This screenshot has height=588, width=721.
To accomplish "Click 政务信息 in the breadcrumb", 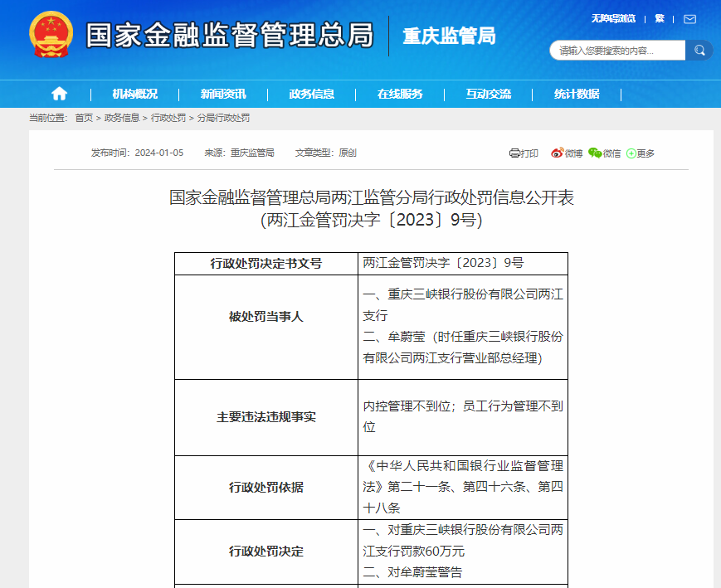I will (122, 118).
